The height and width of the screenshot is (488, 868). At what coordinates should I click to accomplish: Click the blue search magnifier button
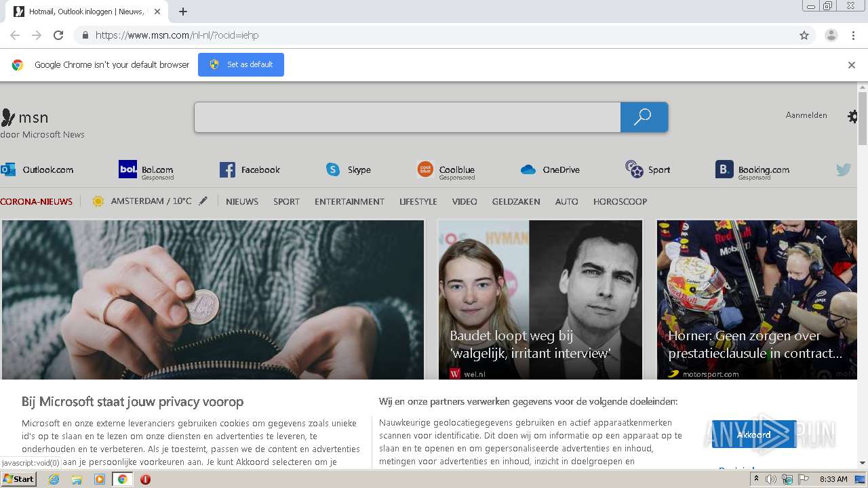pyautogui.click(x=644, y=117)
